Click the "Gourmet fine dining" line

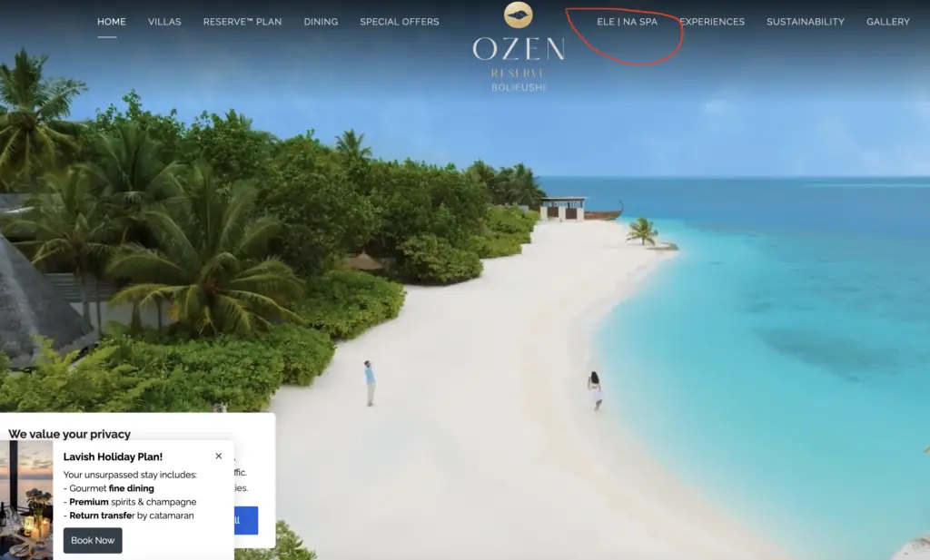[x=109, y=488]
